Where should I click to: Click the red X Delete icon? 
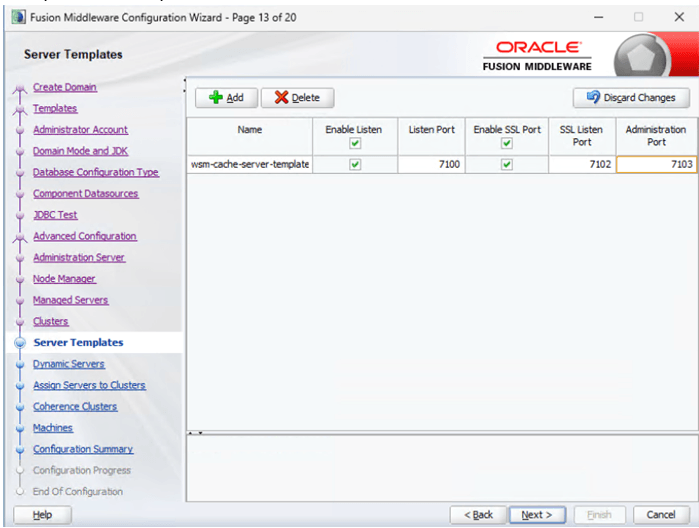[281, 97]
